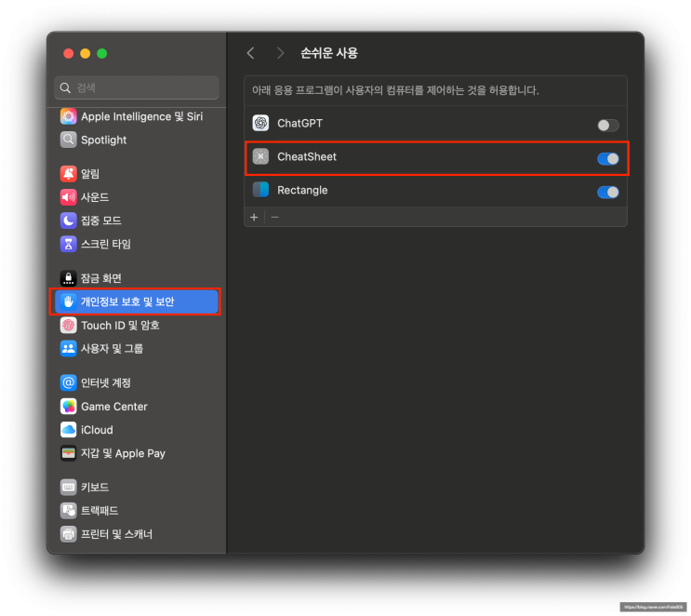Click the Touch ID fingerprint icon
The image size is (691, 616).
click(68, 326)
